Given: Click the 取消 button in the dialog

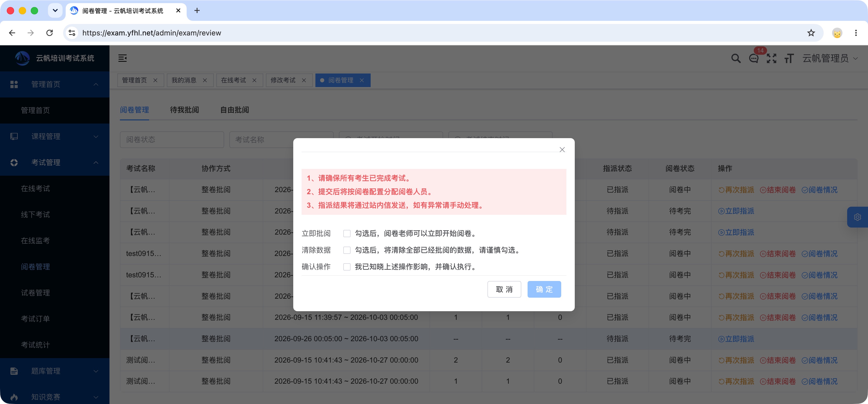Looking at the screenshot, I should pos(504,289).
